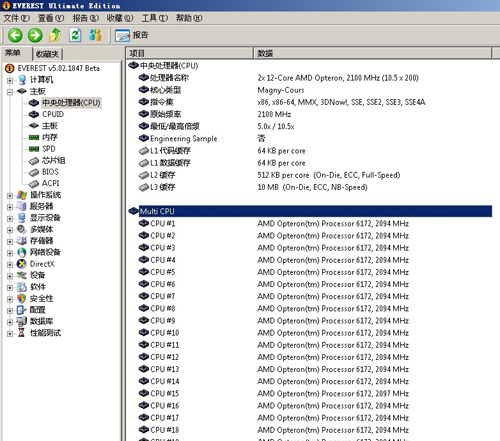Click the green Back arrow toolbar icon

click(15, 35)
